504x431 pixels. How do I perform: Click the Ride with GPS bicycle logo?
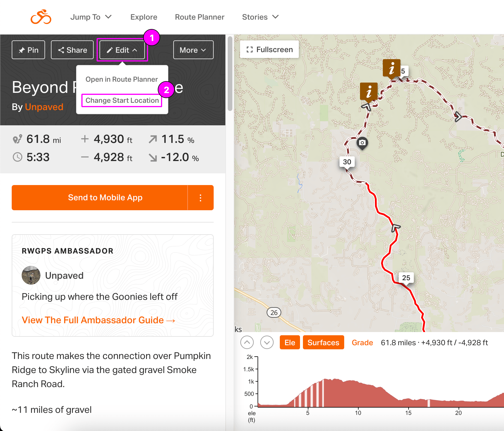click(41, 17)
